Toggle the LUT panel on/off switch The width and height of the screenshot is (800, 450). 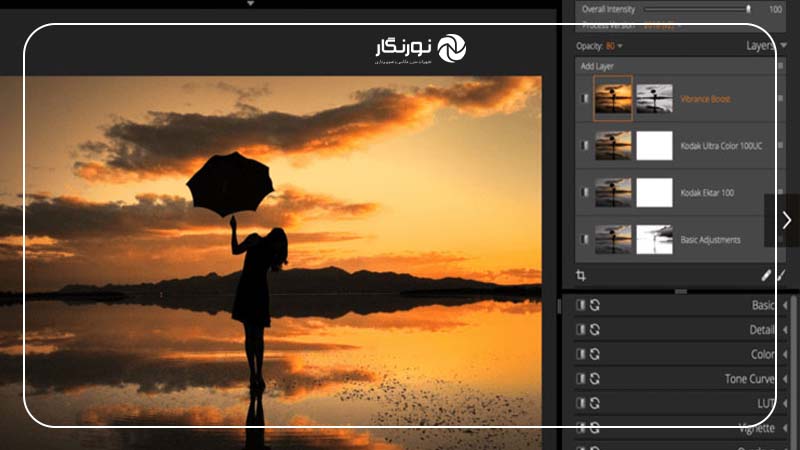click(581, 403)
